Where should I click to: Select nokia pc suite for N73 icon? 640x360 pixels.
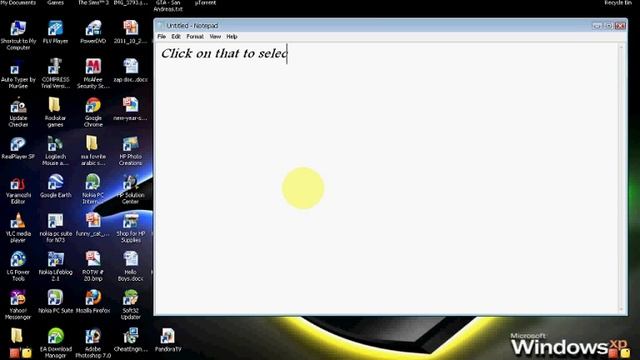pyautogui.click(x=56, y=221)
